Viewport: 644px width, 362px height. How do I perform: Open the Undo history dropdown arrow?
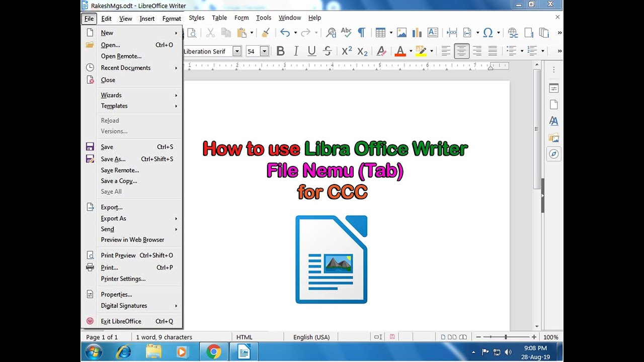coord(295,33)
